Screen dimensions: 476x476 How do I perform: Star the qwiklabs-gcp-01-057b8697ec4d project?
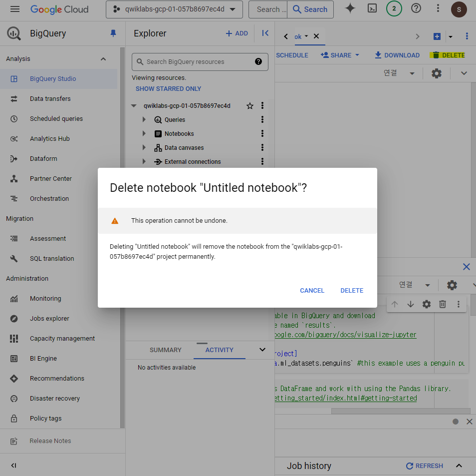250,106
